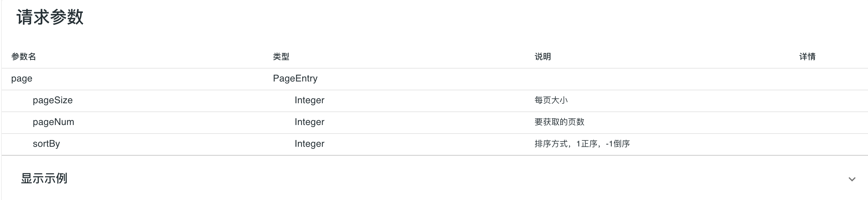Click the 类型 column header
868x200 pixels.
281,56
